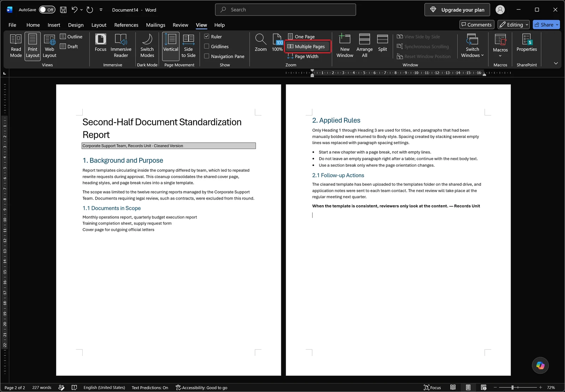Open the Copilot floating button

[540, 365]
